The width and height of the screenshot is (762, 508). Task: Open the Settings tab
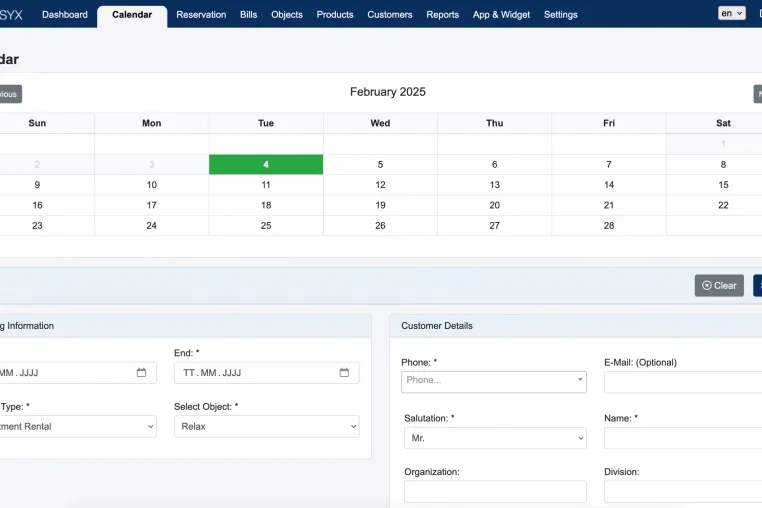[560, 15]
